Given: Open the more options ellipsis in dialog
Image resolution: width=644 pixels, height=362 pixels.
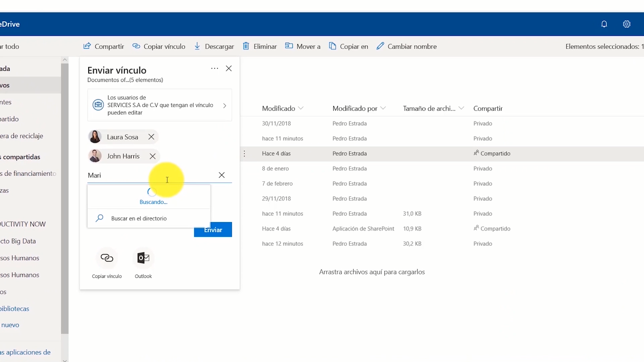Looking at the screenshot, I should point(215,68).
